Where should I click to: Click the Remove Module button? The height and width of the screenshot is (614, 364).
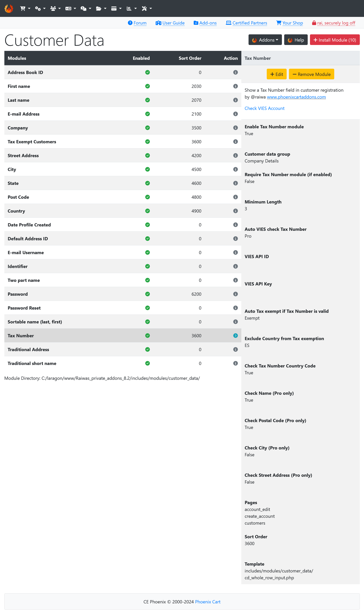(x=311, y=74)
